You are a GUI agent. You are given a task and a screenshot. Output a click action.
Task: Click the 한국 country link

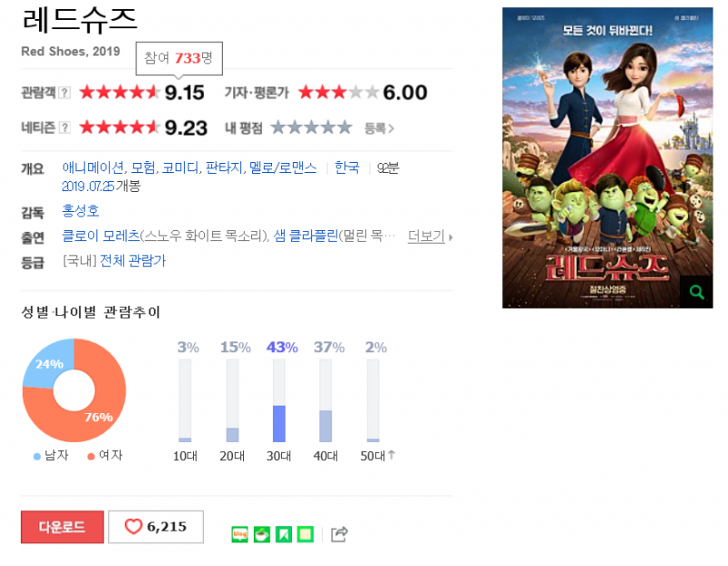tap(347, 167)
